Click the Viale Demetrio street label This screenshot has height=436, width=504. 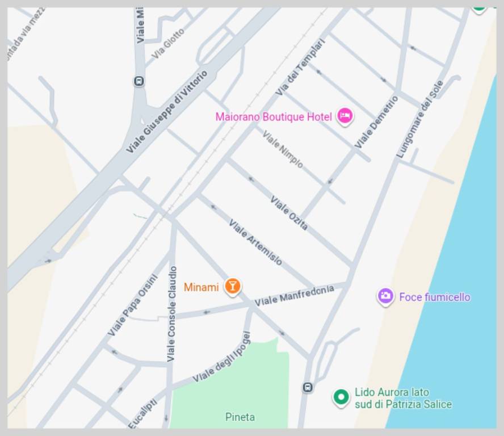376,122
